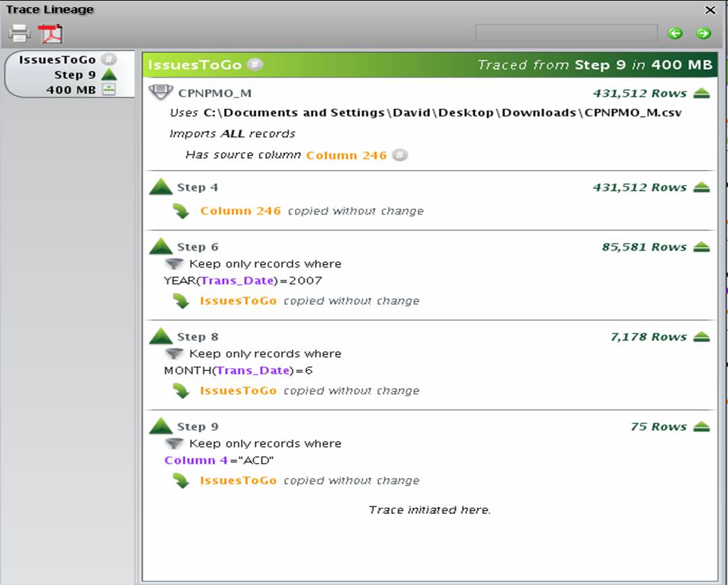Click the purple Column 4 link in Step 9

[196, 460]
